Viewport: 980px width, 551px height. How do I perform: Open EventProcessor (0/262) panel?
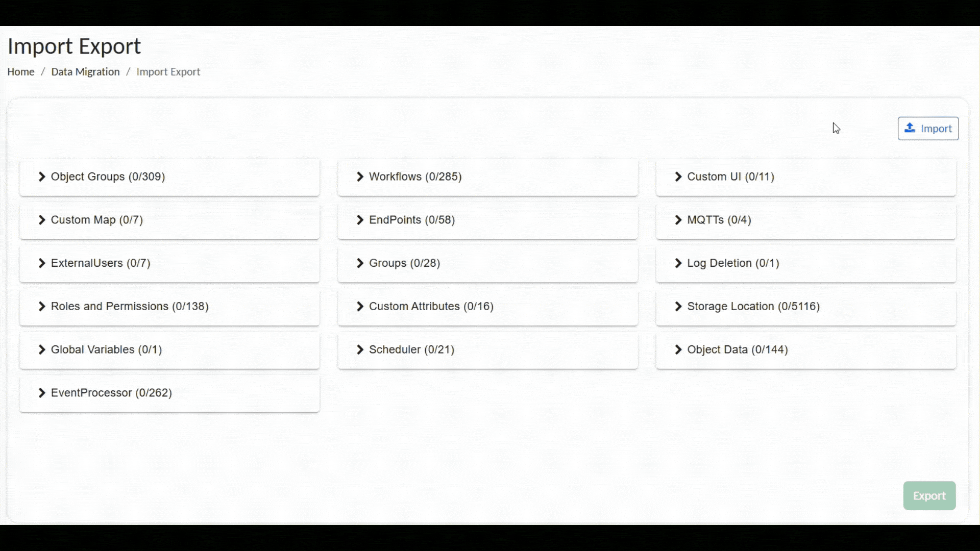coord(111,393)
